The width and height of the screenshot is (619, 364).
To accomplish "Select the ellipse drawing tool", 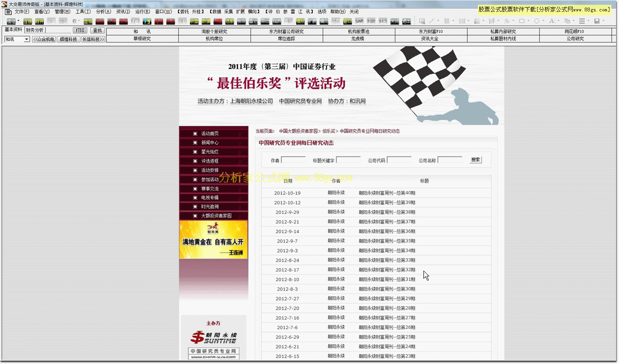I will click(537, 21).
